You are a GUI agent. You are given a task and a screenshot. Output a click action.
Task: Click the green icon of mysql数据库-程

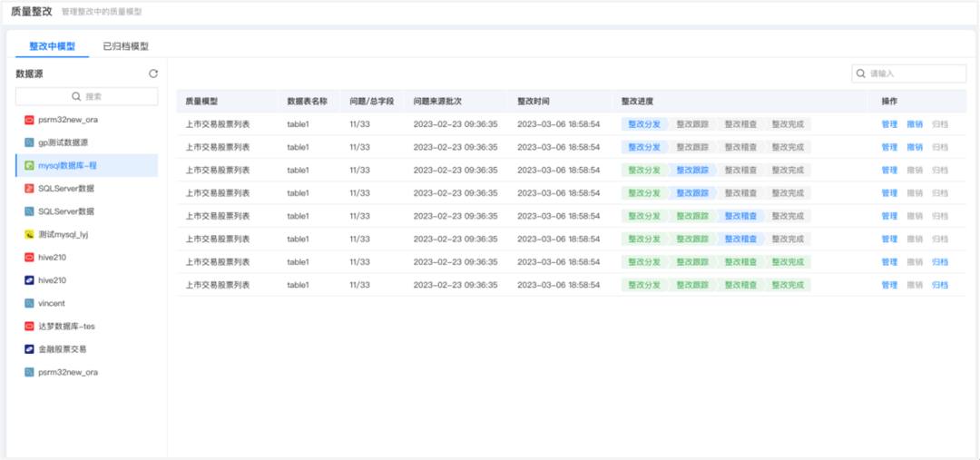tap(29, 166)
